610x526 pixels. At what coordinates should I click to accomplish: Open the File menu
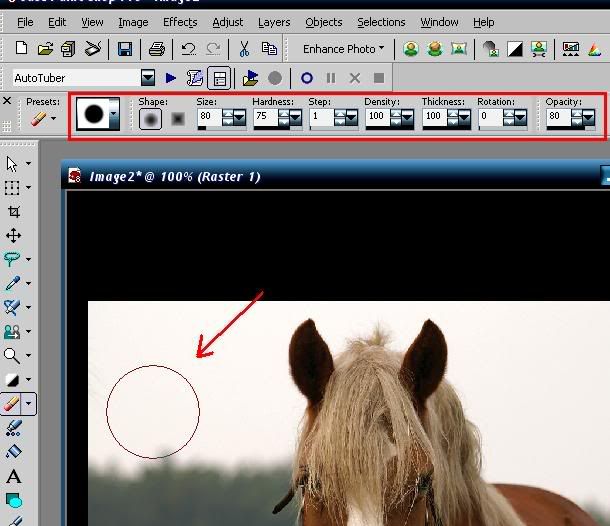click(25, 22)
